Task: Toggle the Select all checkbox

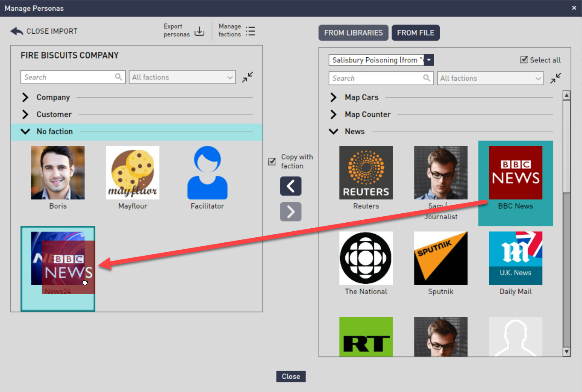Action: tap(524, 60)
